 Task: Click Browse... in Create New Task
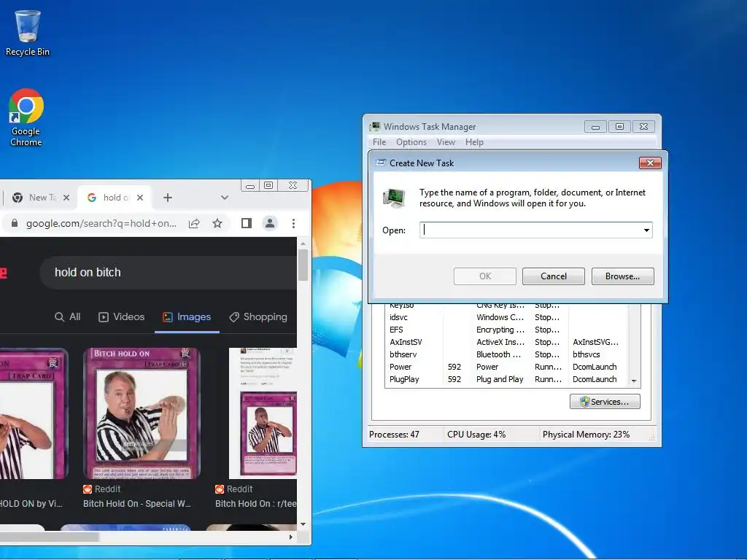pos(623,276)
